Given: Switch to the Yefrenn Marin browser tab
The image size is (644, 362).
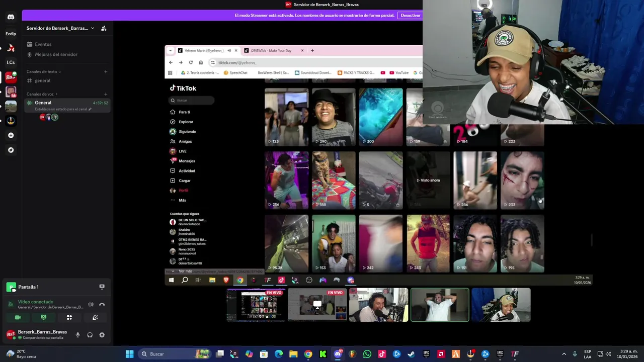Looking at the screenshot, I should tap(204, 51).
